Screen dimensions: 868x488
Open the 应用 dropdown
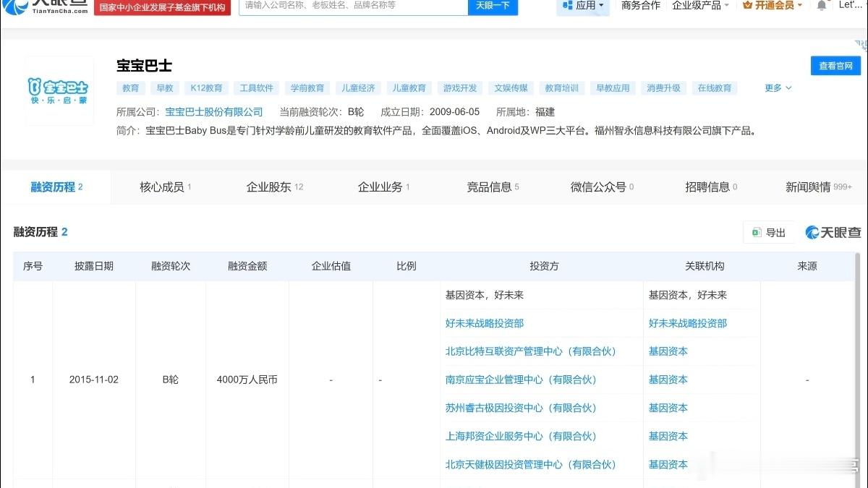coord(583,6)
